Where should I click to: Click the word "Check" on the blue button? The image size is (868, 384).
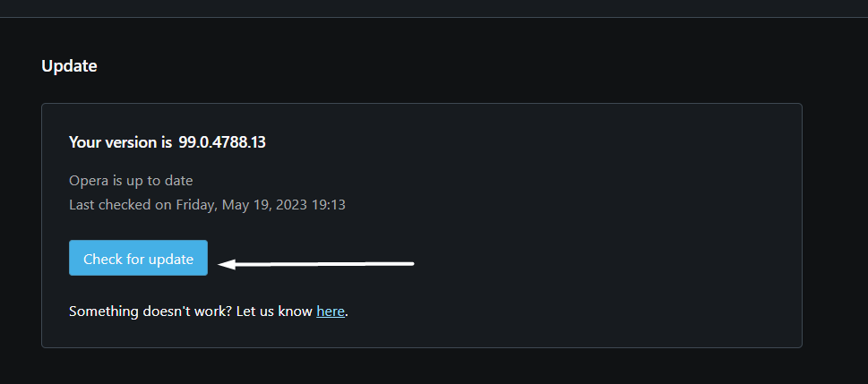coord(103,259)
